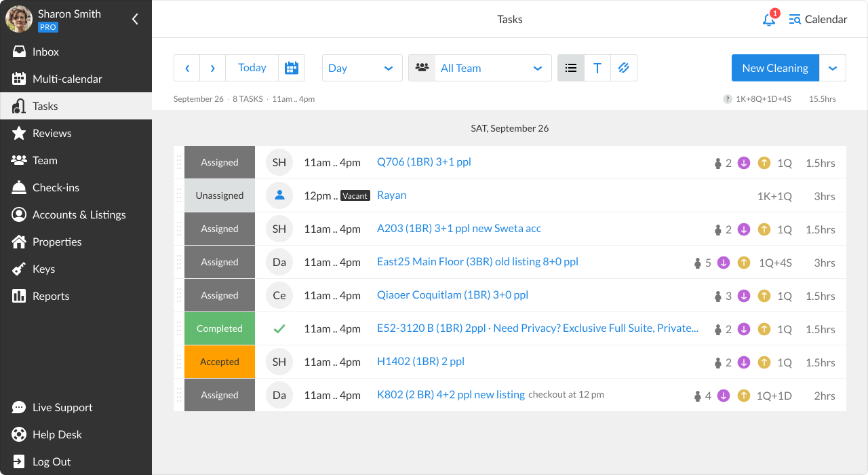
Task: Open the K802 (2 BR) task link
Action: point(451,395)
